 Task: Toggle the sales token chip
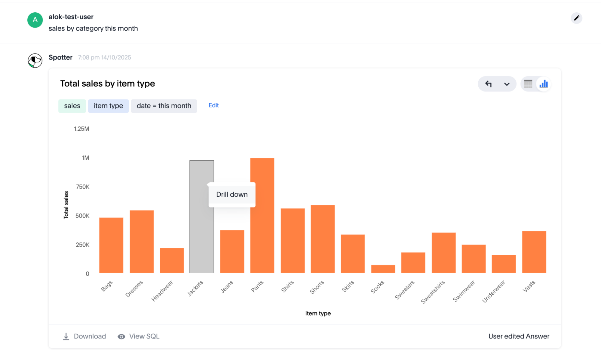tap(72, 106)
